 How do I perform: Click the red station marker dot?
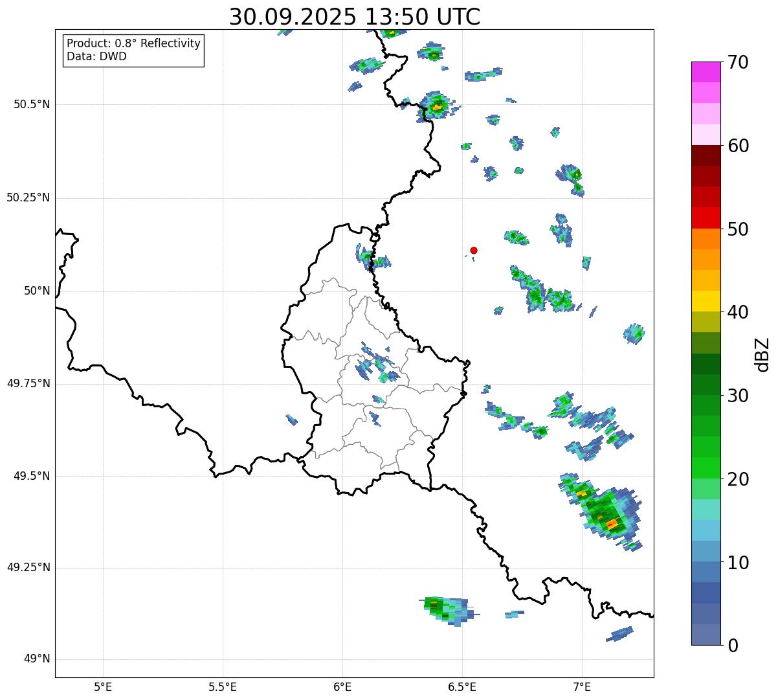(474, 250)
